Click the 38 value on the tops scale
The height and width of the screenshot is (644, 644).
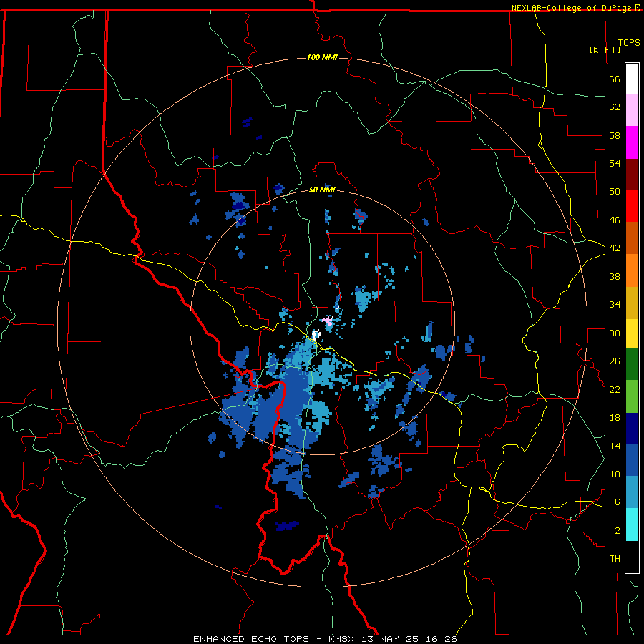pos(615,276)
